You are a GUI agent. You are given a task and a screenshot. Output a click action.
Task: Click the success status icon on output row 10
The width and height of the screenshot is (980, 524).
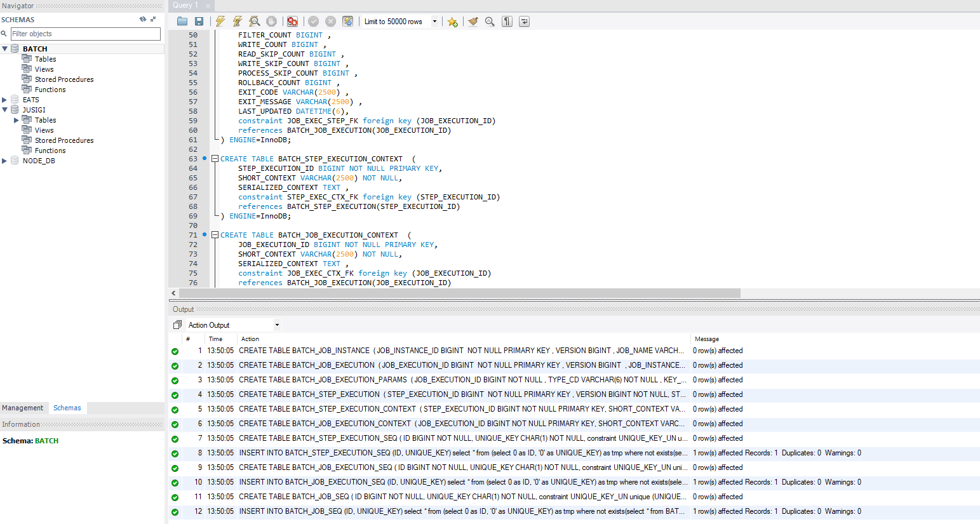[175, 483]
